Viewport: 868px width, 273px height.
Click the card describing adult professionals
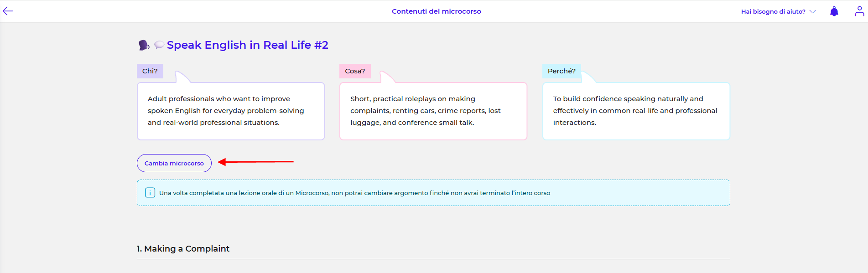point(231,111)
